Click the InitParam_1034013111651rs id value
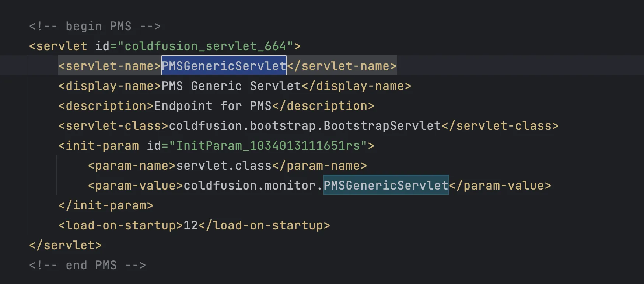Screen dimensions: 644x284 (x=268, y=146)
